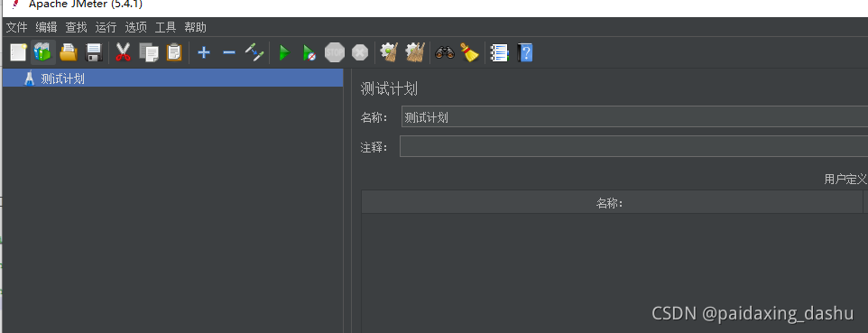Open the 查找 menu

click(76, 27)
